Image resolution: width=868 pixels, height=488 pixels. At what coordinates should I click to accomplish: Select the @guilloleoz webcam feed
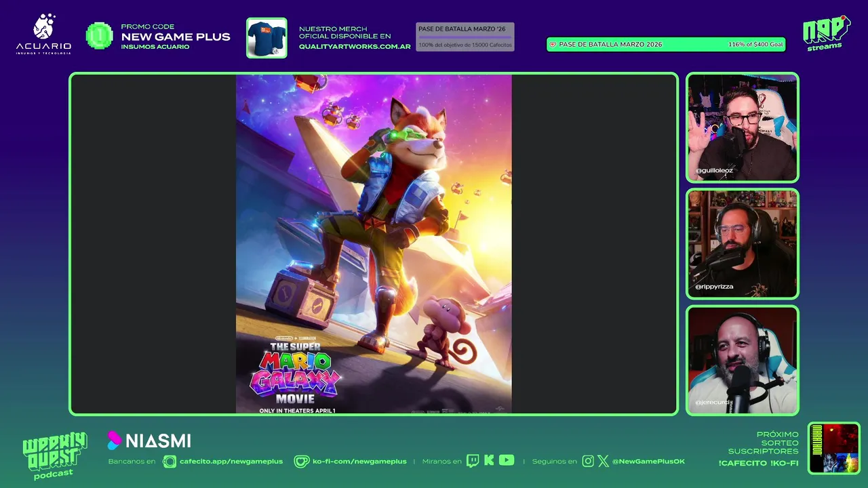point(743,127)
